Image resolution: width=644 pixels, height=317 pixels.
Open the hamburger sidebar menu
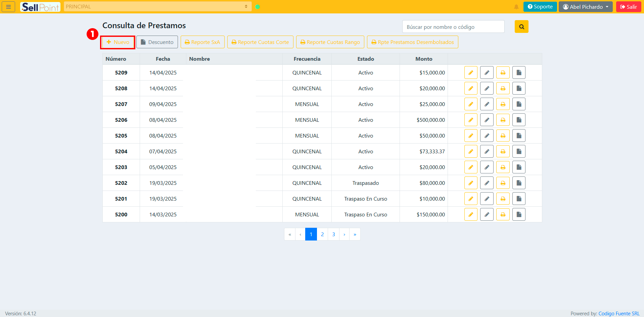click(8, 7)
